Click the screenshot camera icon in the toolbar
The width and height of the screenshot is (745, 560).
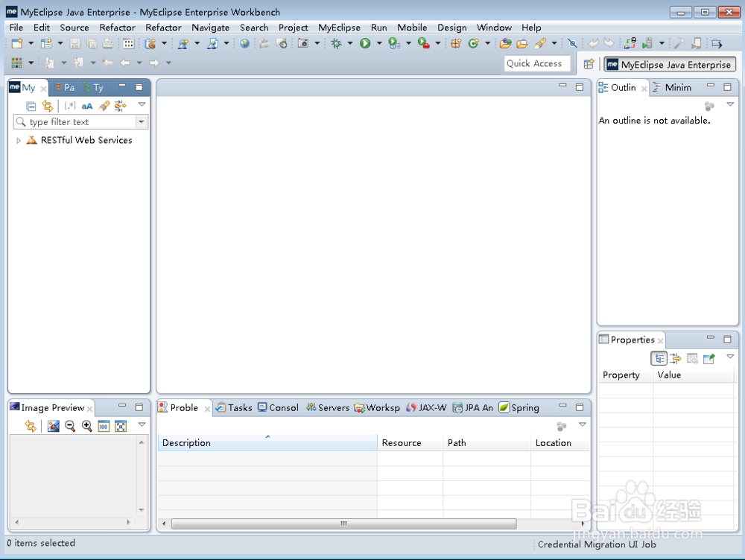302,44
